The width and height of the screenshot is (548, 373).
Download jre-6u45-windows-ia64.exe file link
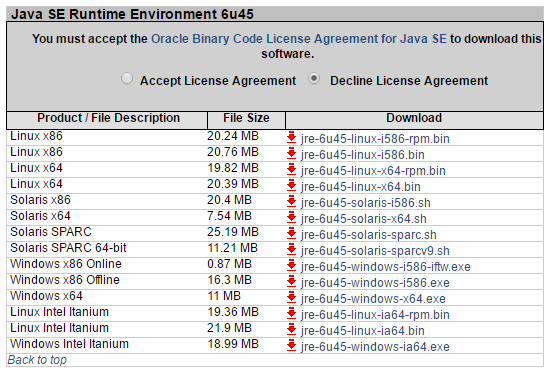click(375, 347)
